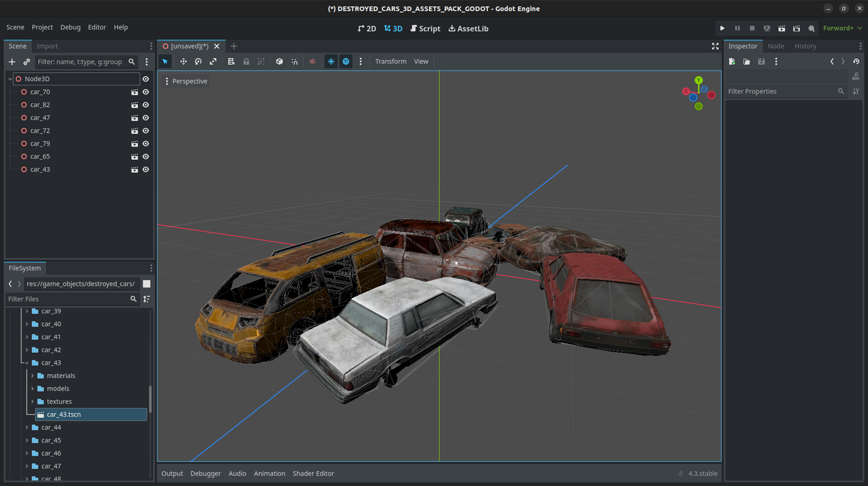Select the Scale mode tool

point(213,61)
